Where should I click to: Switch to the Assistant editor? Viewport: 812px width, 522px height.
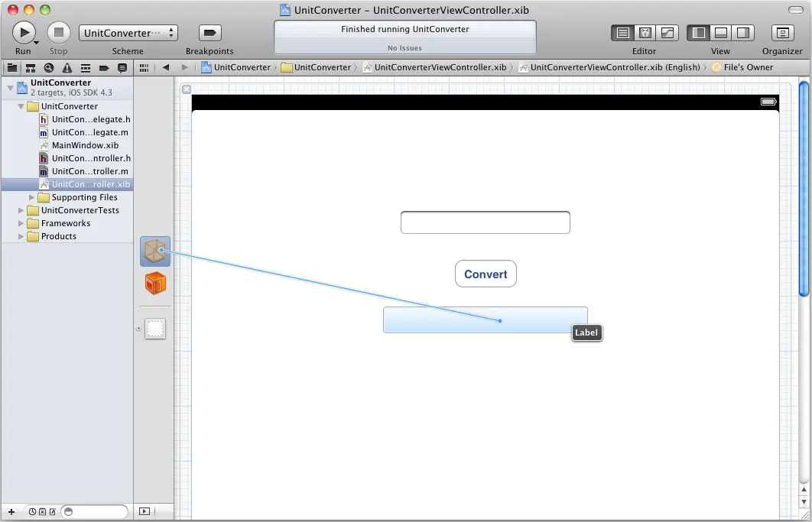click(x=643, y=33)
